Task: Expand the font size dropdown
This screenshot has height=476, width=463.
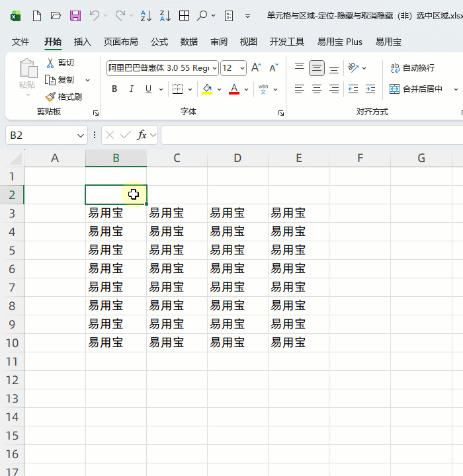Action: (x=242, y=68)
